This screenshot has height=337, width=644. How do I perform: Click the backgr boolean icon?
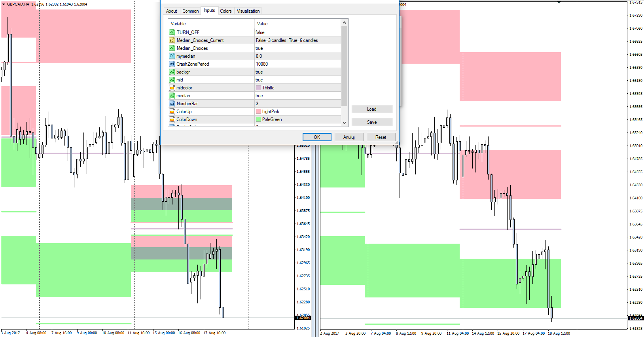pyautogui.click(x=172, y=72)
